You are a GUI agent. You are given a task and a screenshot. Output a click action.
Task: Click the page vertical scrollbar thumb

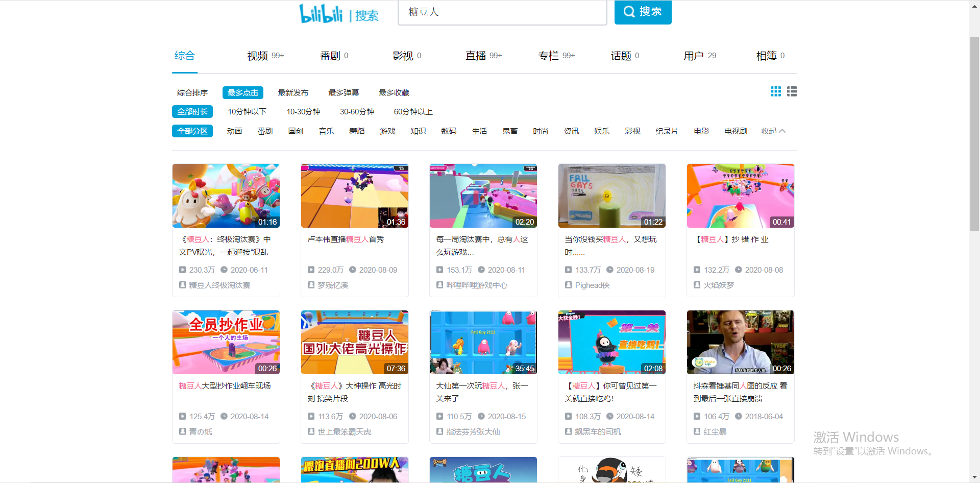pyautogui.click(x=974, y=134)
